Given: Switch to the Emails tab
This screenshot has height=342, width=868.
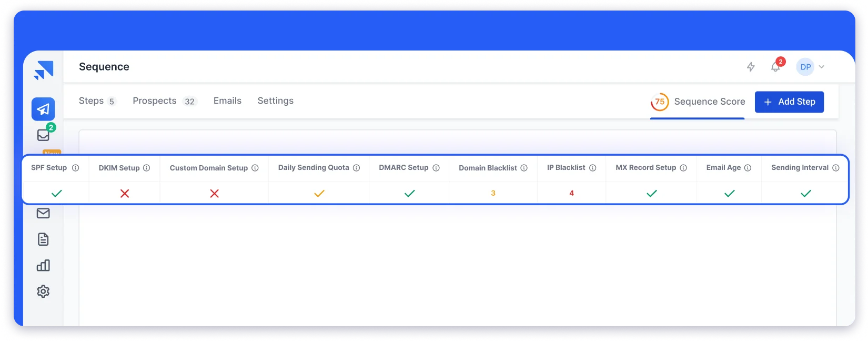Looking at the screenshot, I should tap(227, 100).
